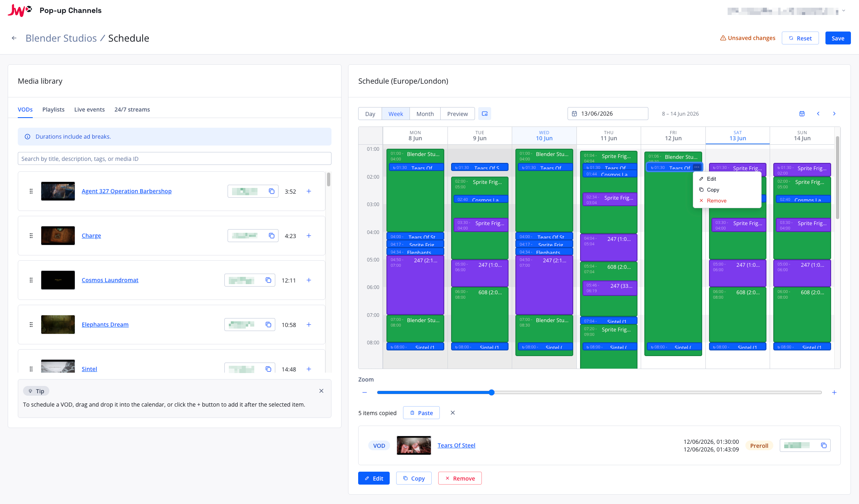Open the date picker field 13/06/2026
Viewport: 859px width, 504px height.
tap(608, 114)
